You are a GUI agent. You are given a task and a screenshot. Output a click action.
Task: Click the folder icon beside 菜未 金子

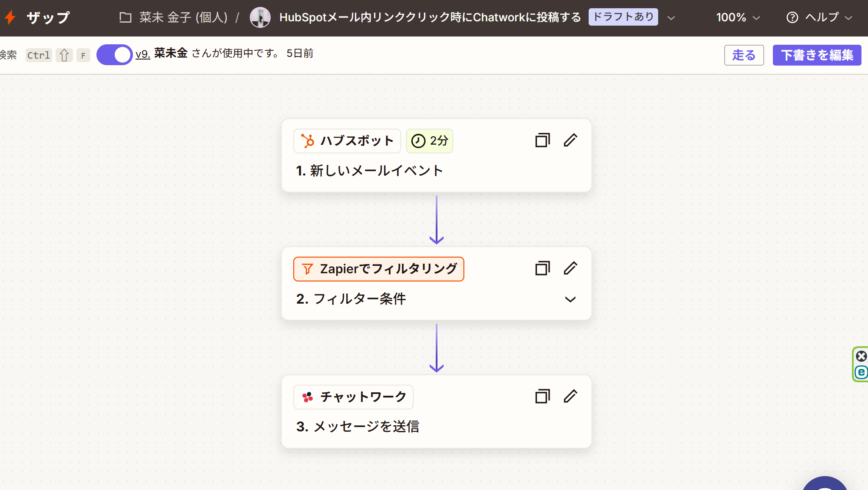click(126, 17)
